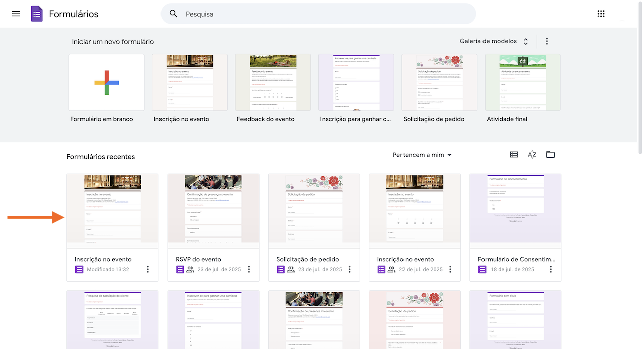Click Atividade final label
Screen dimensions: 644x349
507,119
